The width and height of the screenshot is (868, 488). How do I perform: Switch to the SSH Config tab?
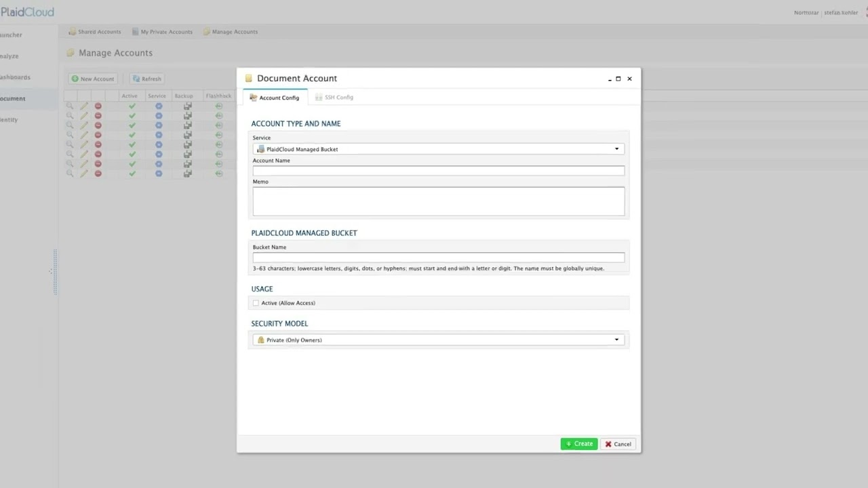click(x=334, y=98)
